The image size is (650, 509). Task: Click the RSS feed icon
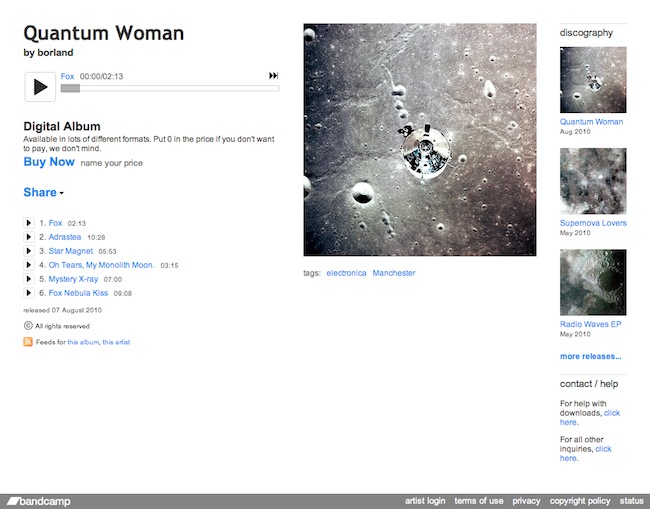28,342
